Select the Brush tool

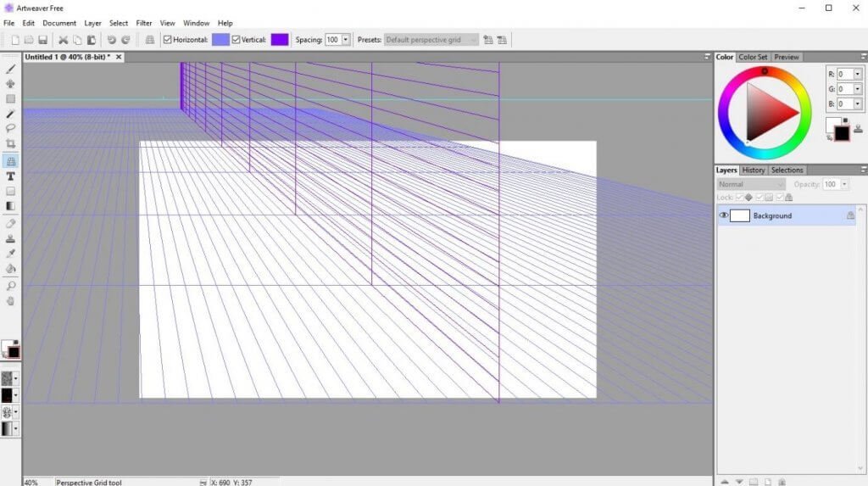(x=10, y=70)
